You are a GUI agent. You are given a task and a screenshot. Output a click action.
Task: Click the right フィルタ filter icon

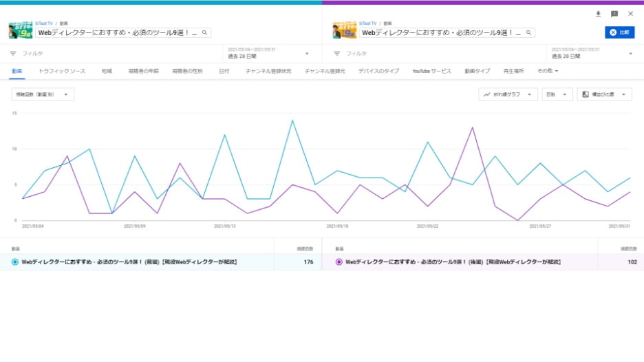(337, 54)
